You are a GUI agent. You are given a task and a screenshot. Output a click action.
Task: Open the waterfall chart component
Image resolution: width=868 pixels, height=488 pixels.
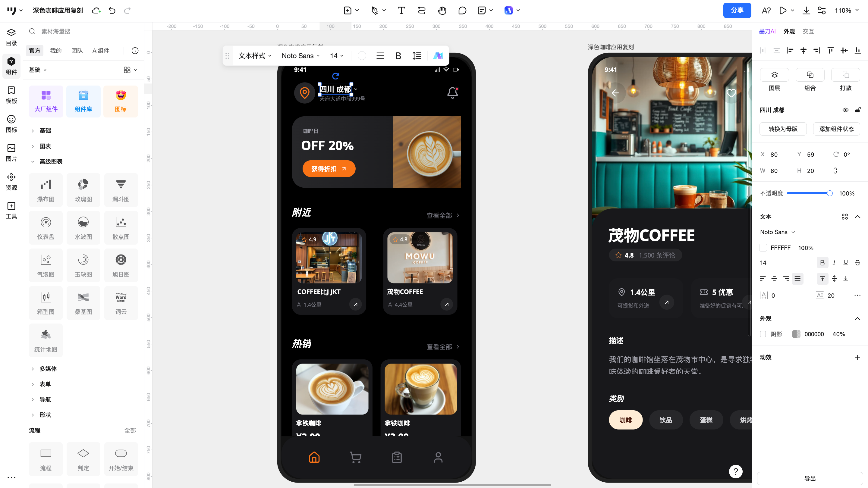(46, 189)
